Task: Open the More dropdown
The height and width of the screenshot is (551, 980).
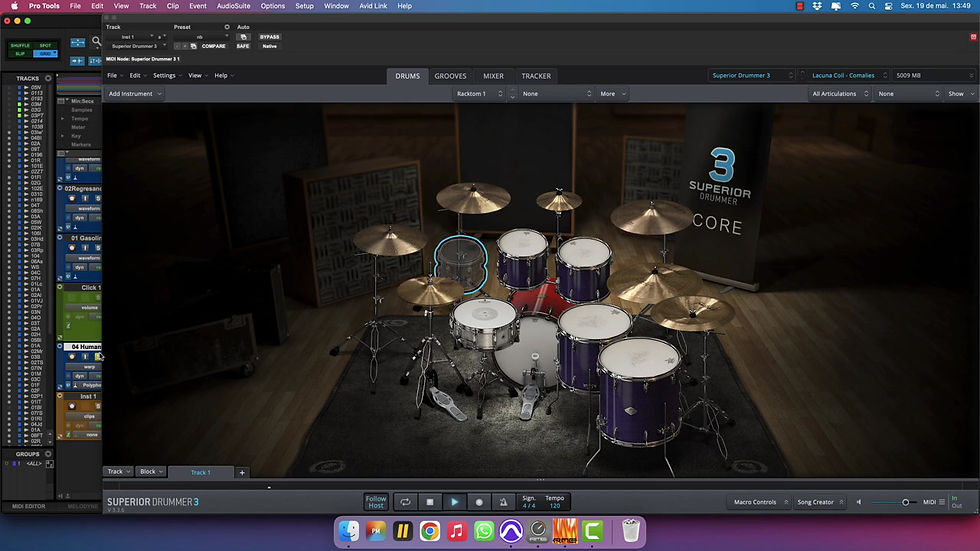Action: click(612, 94)
